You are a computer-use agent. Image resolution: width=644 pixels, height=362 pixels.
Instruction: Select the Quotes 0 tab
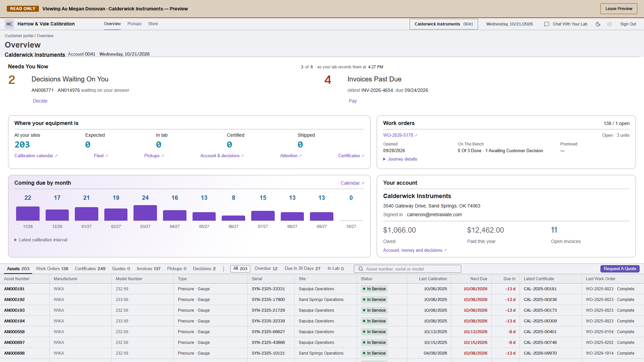[x=121, y=269]
